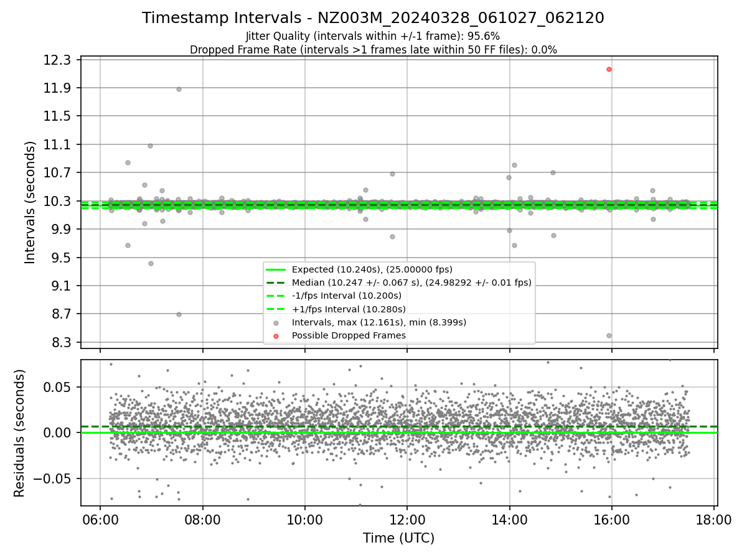
Task: Click the 18:00 x-axis tick label
Action: (713, 520)
